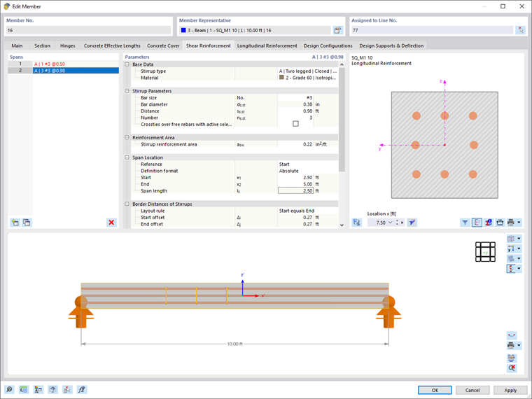Click the Assigned to Line No. field 77
The width and height of the screenshot is (532, 399).
point(433,30)
